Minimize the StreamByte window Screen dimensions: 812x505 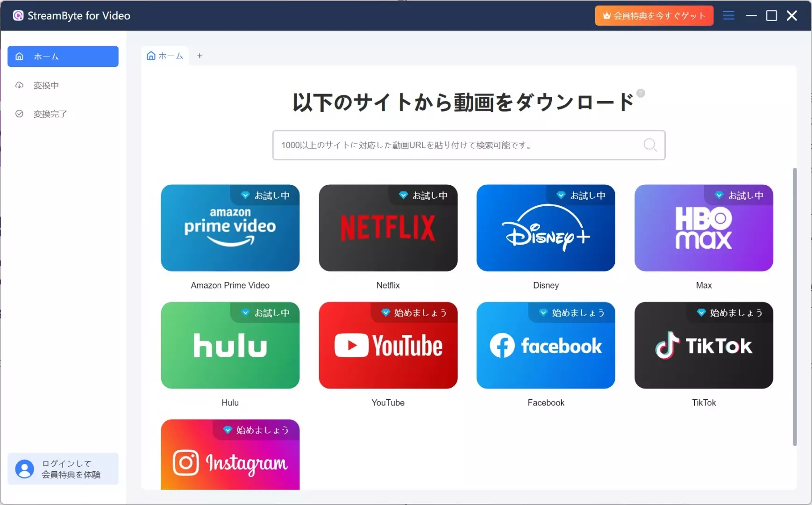click(x=751, y=15)
